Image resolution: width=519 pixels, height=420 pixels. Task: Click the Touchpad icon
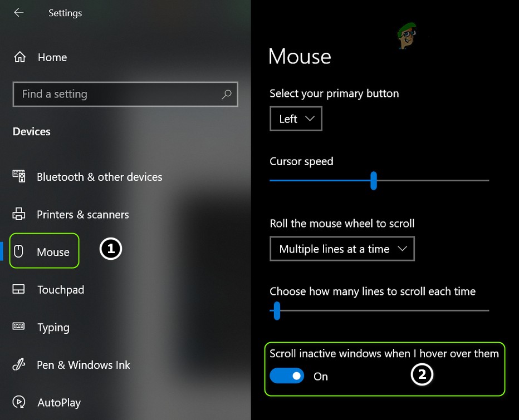[18, 289]
